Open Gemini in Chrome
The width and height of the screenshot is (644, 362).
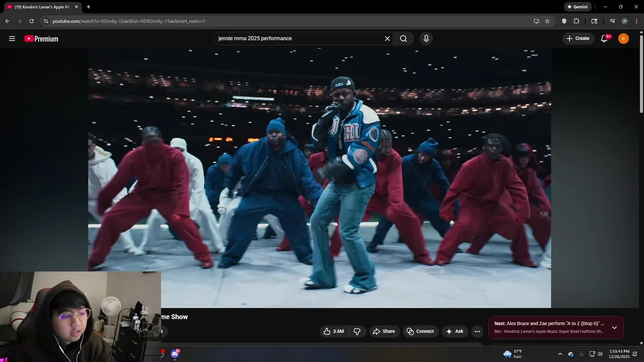(x=577, y=7)
